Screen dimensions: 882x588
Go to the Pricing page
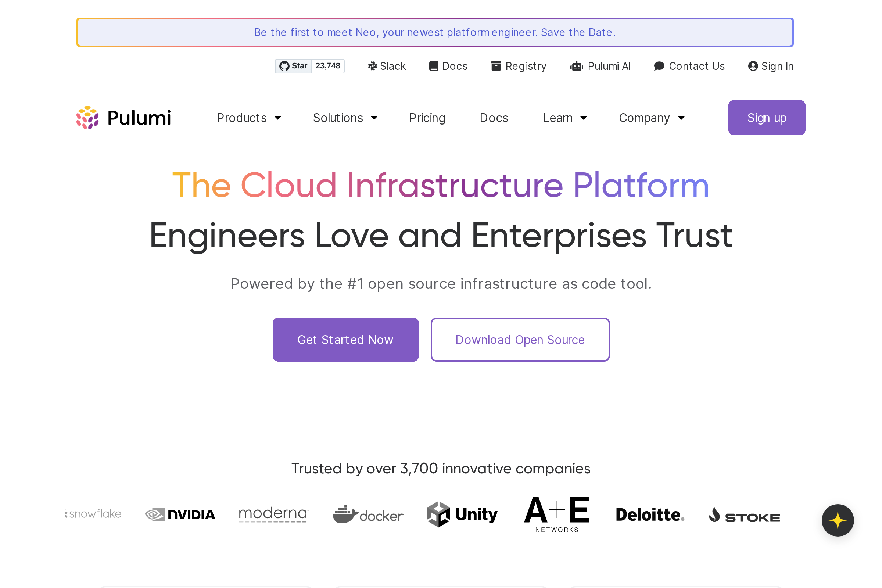point(427,118)
